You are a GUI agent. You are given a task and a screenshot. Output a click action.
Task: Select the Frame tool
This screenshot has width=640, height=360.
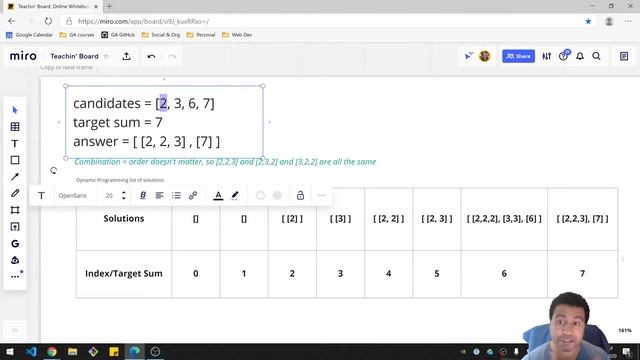click(x=15, y=210)
